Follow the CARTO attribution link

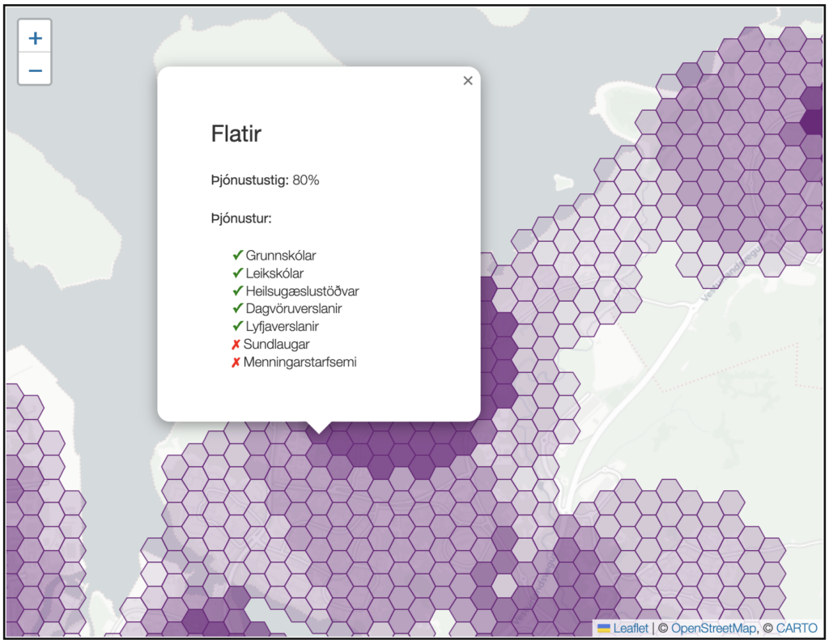coord(797,629)
